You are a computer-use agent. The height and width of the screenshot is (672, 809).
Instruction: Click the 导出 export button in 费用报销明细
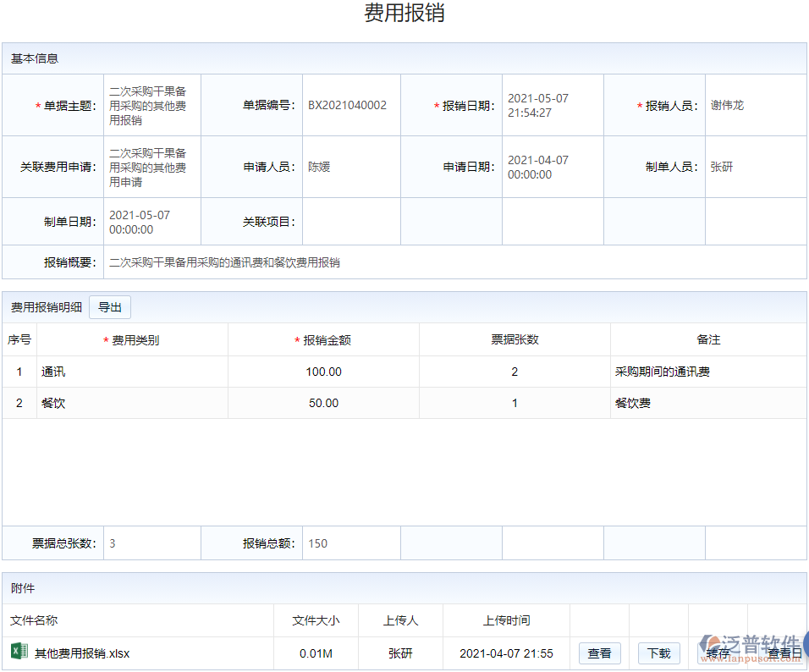coord(110,307)
